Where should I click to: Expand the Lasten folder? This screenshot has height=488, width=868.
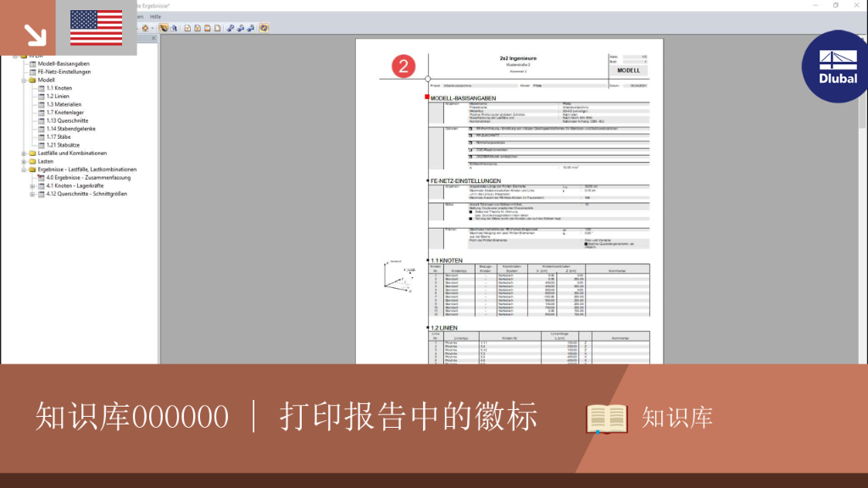coord(24,162)
